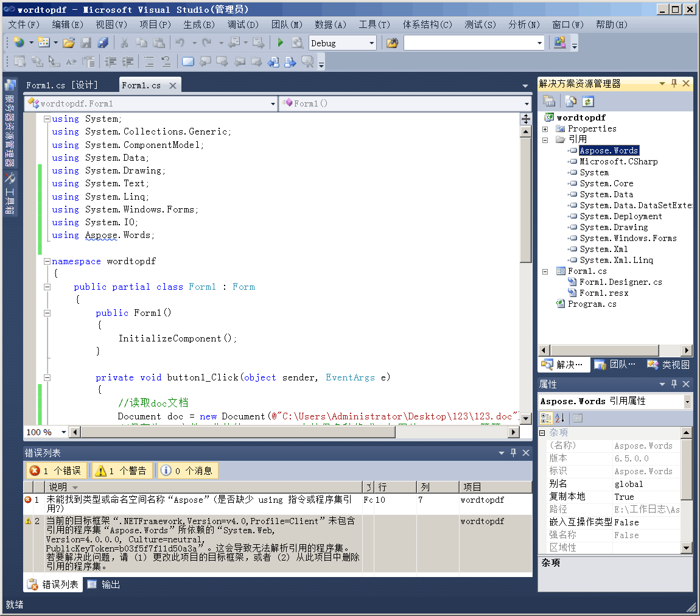
Task: Expand the Properties node in solution tree
Action: 545,129
